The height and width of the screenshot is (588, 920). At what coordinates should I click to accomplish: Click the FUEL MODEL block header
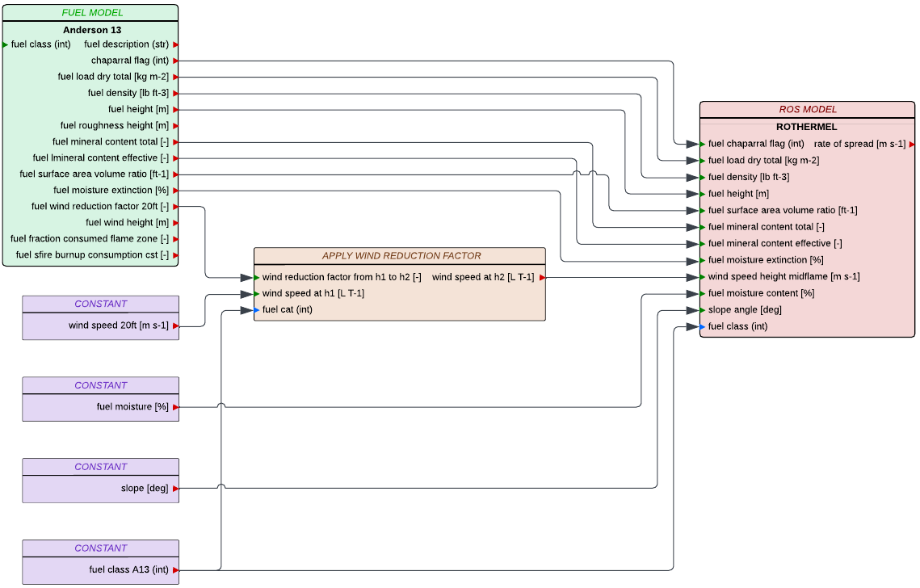[90, 13]
